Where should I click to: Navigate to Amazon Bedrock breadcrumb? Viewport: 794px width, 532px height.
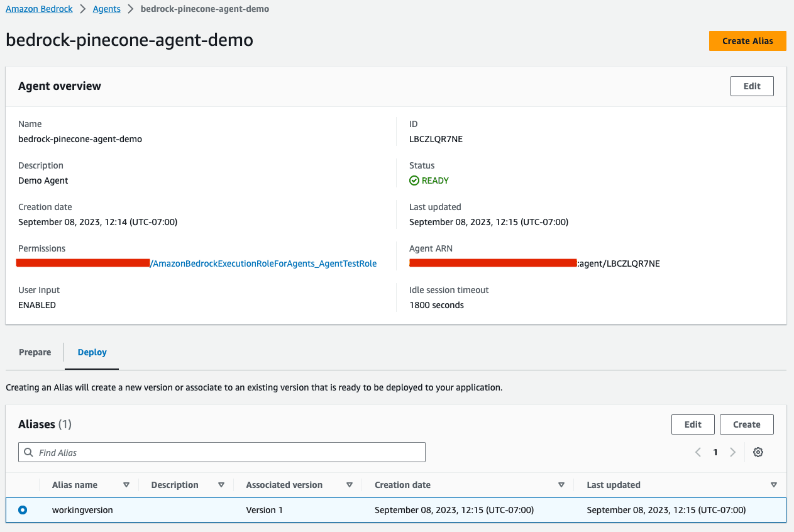pyautogui.click(x=39, y=9)
